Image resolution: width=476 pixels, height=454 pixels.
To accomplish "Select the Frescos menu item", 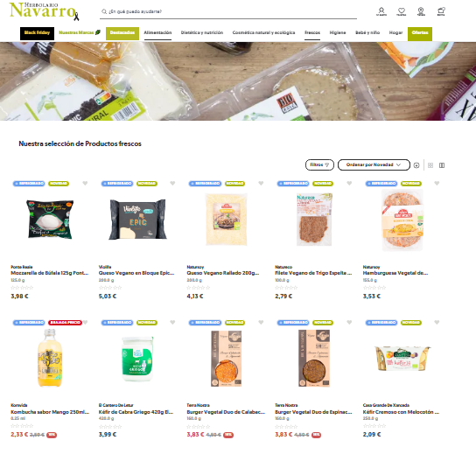I will tap(312, 32).
